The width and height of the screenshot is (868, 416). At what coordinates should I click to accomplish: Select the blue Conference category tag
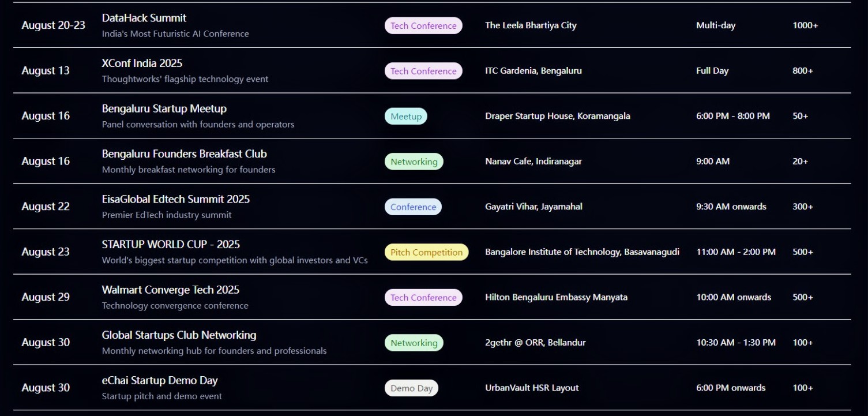(x=413, y=207)
